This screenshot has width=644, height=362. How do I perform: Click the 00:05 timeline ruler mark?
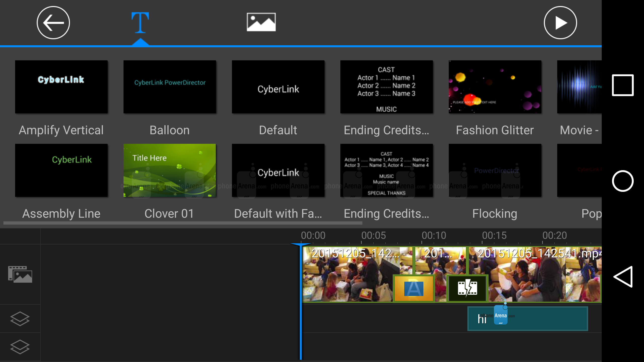click(x=374, y=236)
